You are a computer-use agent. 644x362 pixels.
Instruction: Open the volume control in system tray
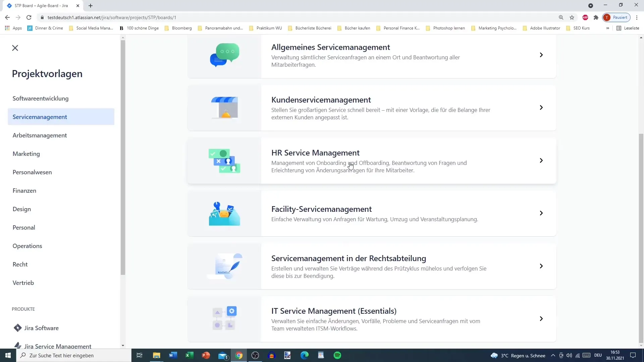569,355
